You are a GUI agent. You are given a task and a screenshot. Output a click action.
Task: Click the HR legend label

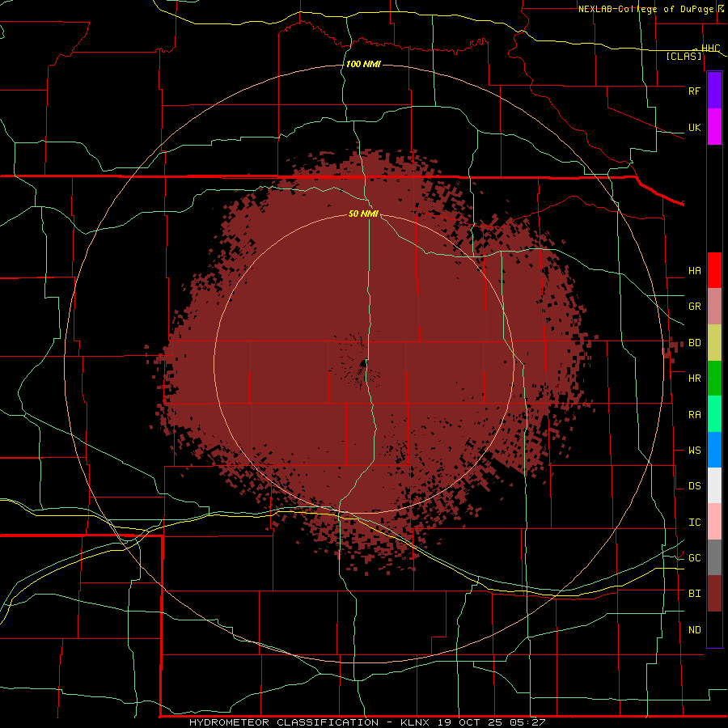[x=694, y=379]
